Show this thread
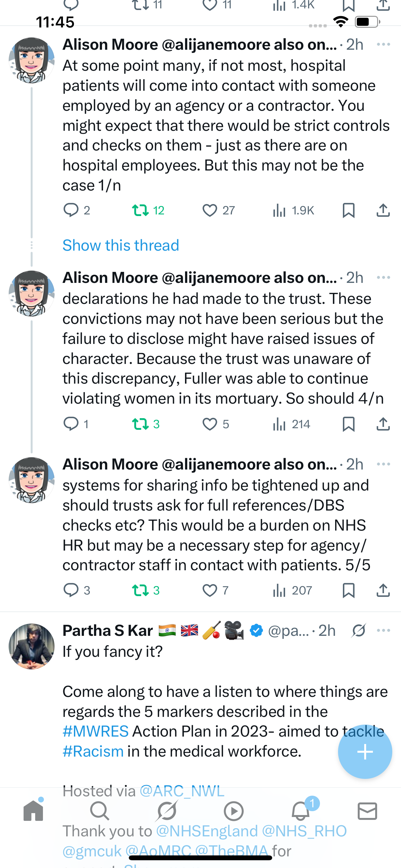 click(x=121, y=245)
